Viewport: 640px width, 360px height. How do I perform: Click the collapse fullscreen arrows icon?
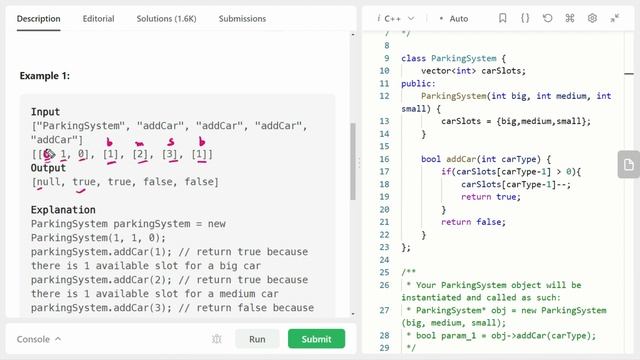click(615, 18)
